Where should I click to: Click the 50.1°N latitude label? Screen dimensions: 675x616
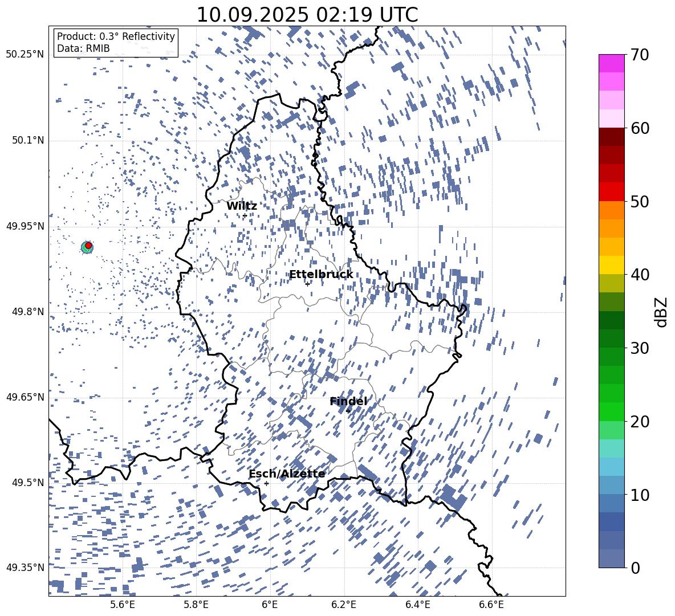(28, 141)
